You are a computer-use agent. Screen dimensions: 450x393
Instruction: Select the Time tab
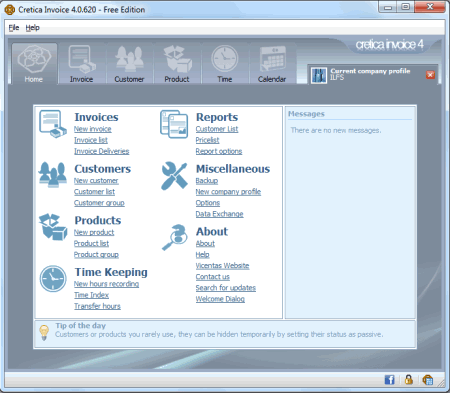pos(225,64)
